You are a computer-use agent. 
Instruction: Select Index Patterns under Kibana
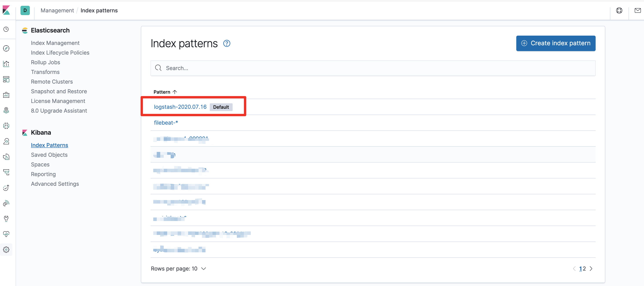50,145
